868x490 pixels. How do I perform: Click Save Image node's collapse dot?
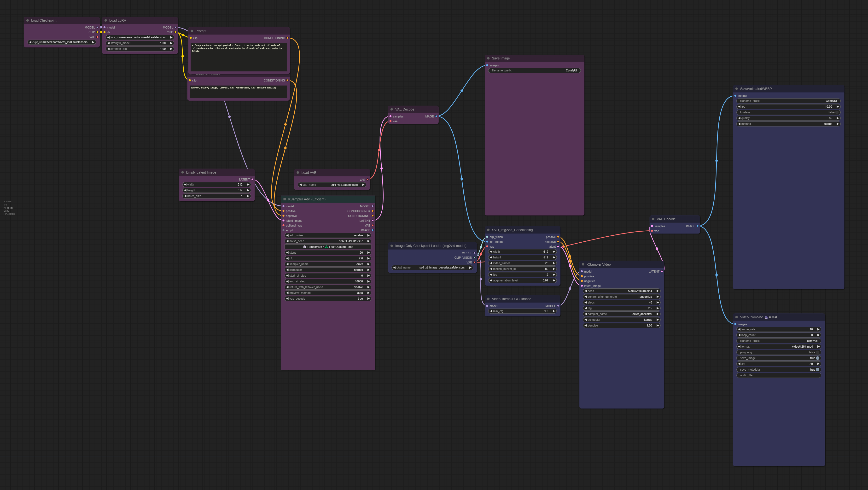click(488, 58)
